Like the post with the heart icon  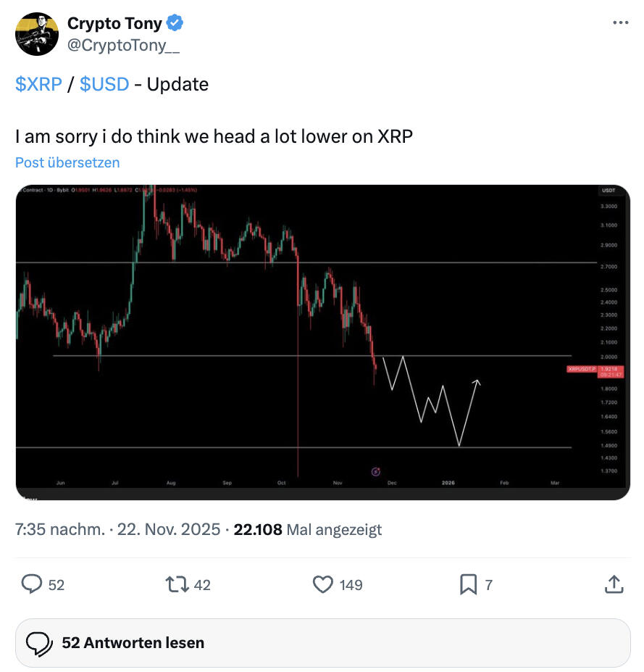pos(322,584)
